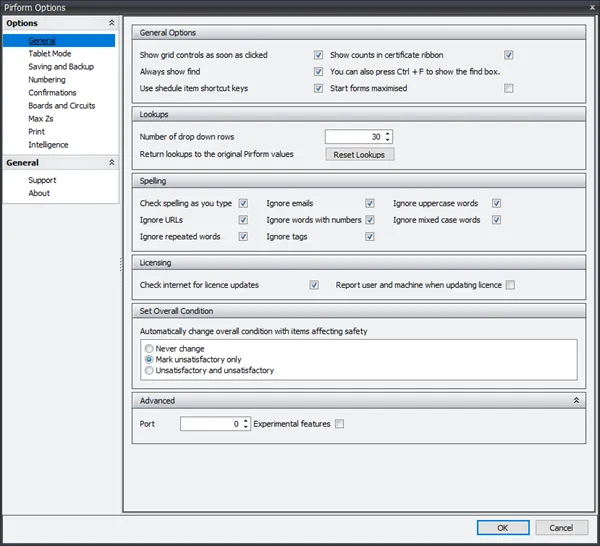Open the About page

pyautogui.click(x=39, y=193)
